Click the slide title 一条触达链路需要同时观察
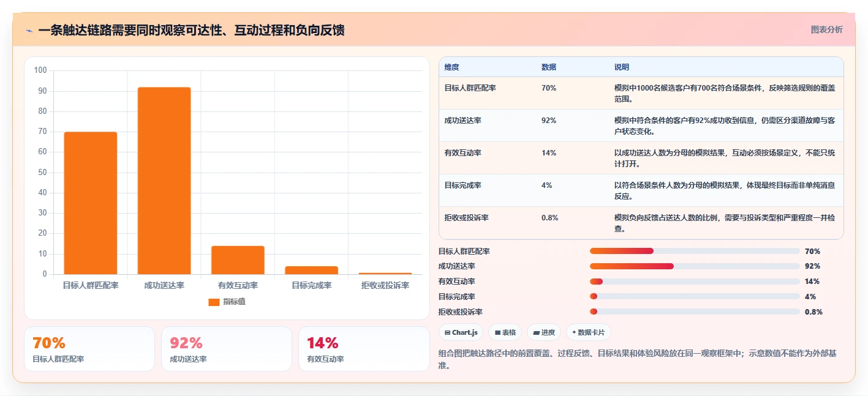Screen dimensions: 868x396 point(191,30)
